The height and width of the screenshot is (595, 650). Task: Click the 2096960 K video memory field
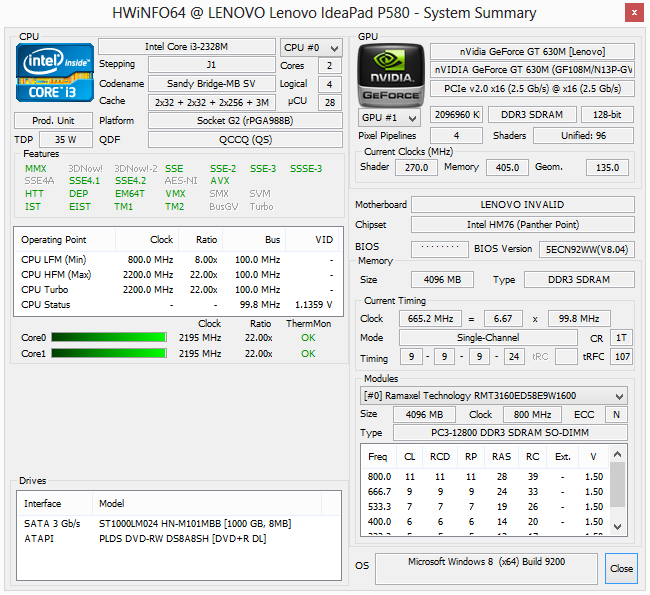[x=457, y=115]
